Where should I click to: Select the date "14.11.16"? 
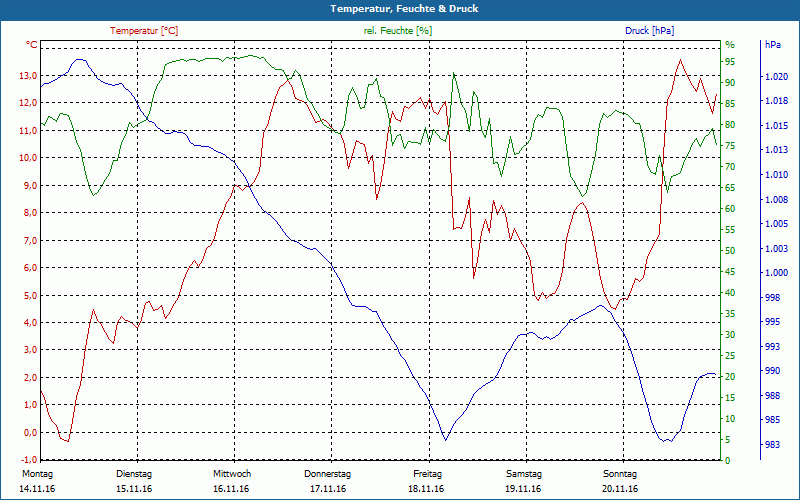37,489
